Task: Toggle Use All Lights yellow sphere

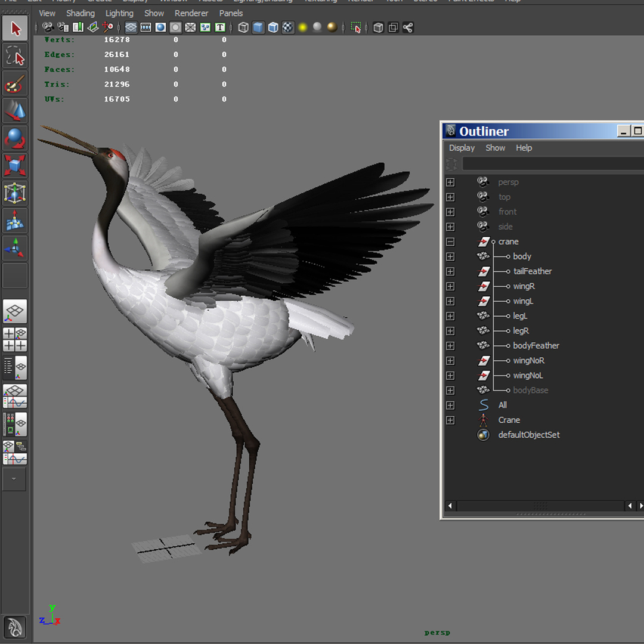Action: coord(303,27)
